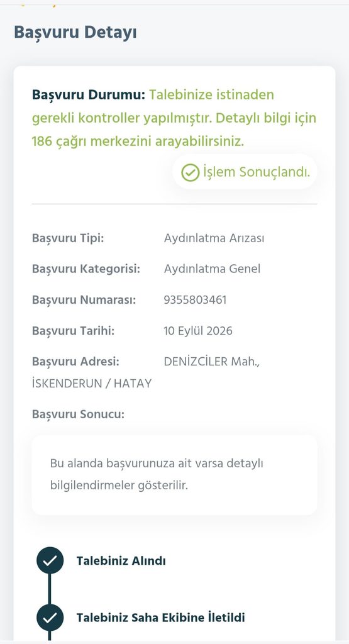Select the date 10 Eylül 2026

point(198,331)
